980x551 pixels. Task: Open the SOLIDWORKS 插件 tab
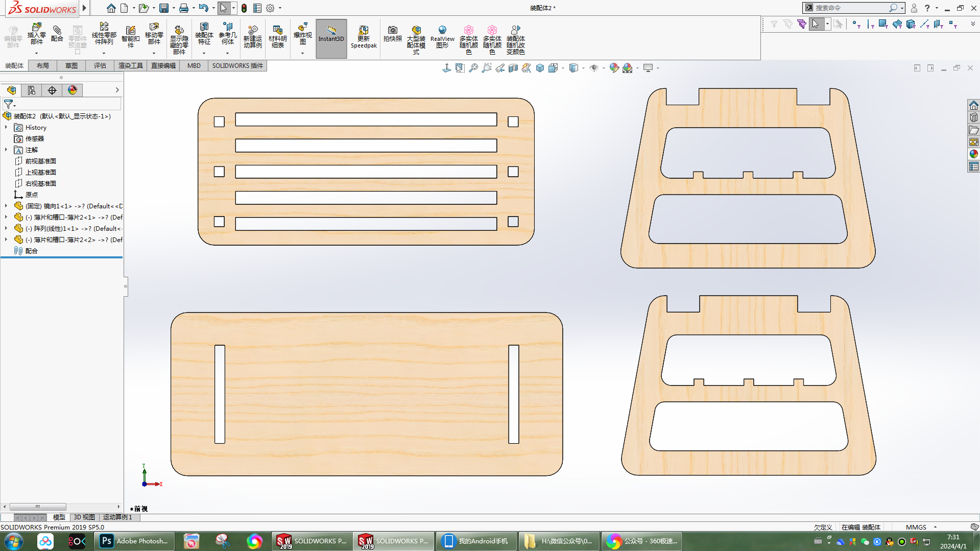(237, 65)
